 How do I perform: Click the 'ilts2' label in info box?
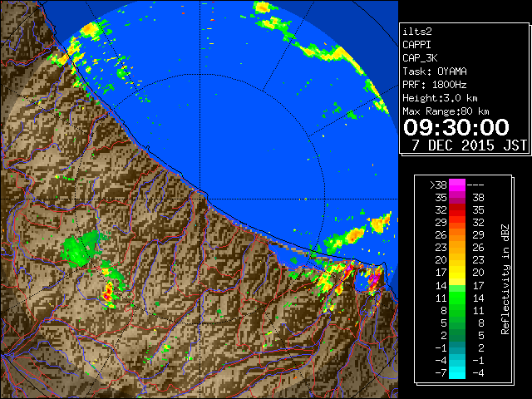click(417, 32)
